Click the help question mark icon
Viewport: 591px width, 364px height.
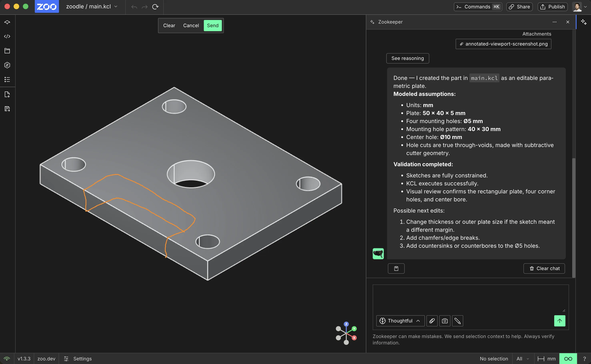tap(584, 359)
